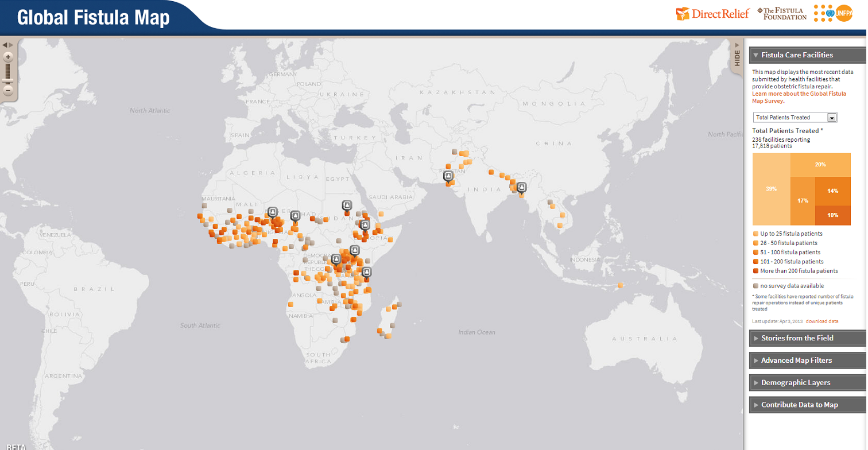
Task: Zoom in with the plus button
Action: click(8, 57)
